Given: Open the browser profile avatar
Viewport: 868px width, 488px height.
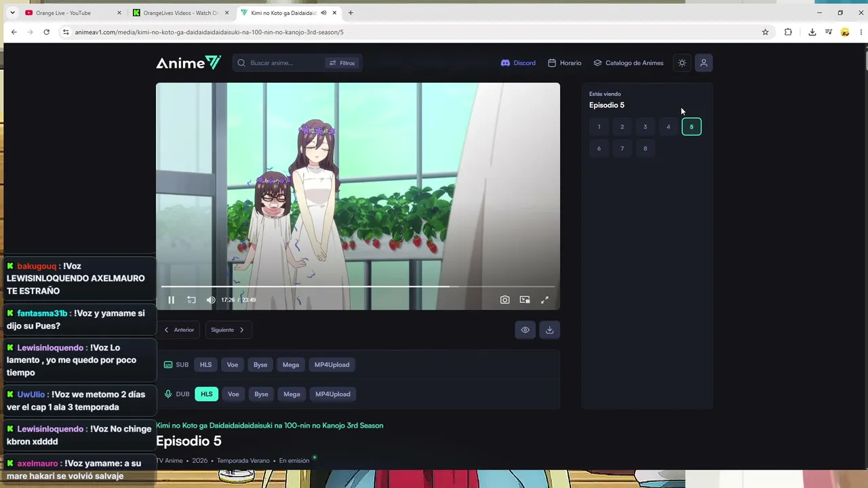Looking at the screenshot, I should coord(845,32).
